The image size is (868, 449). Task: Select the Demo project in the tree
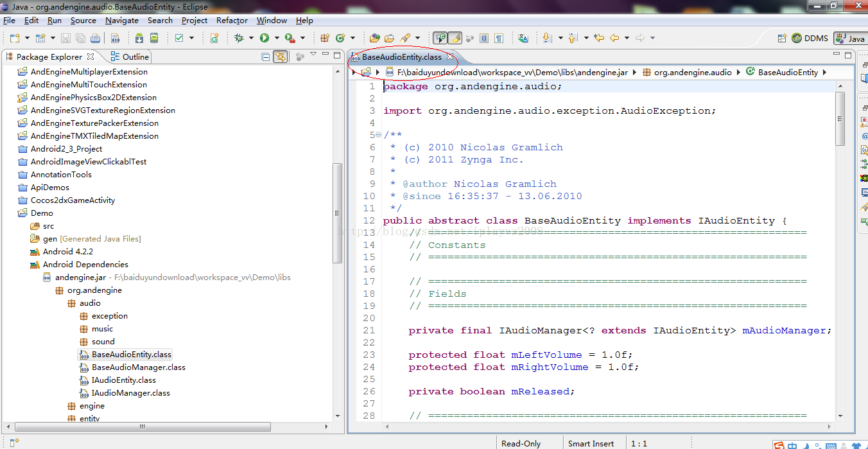click(x=36, y=213)
